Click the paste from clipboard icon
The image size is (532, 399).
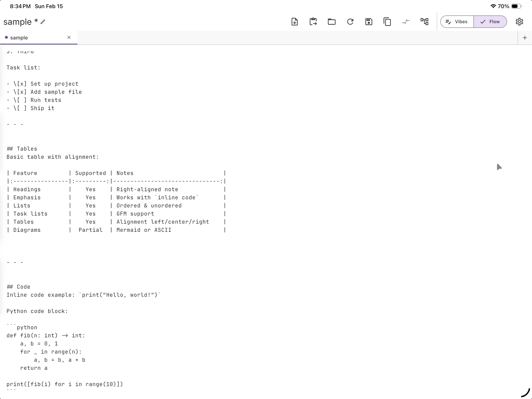tap(313, 22)
